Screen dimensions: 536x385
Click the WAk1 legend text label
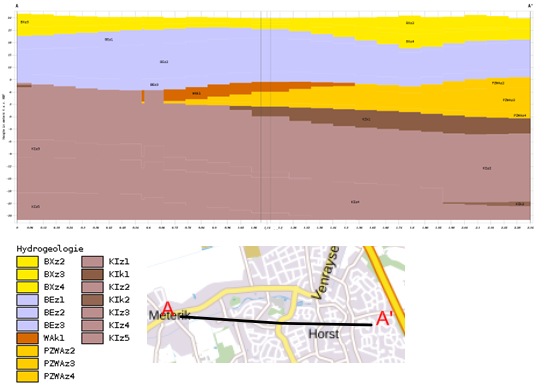point(54,338)
